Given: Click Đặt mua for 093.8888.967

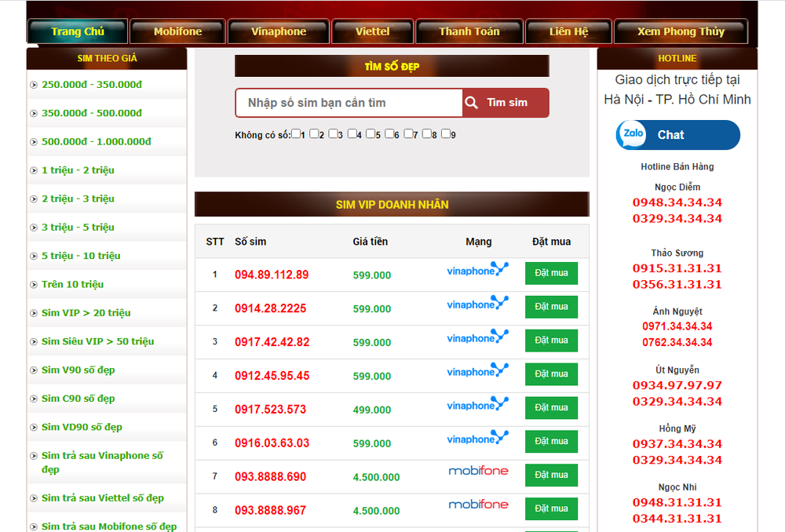Looking at the screenshot, I should [551, 508].
